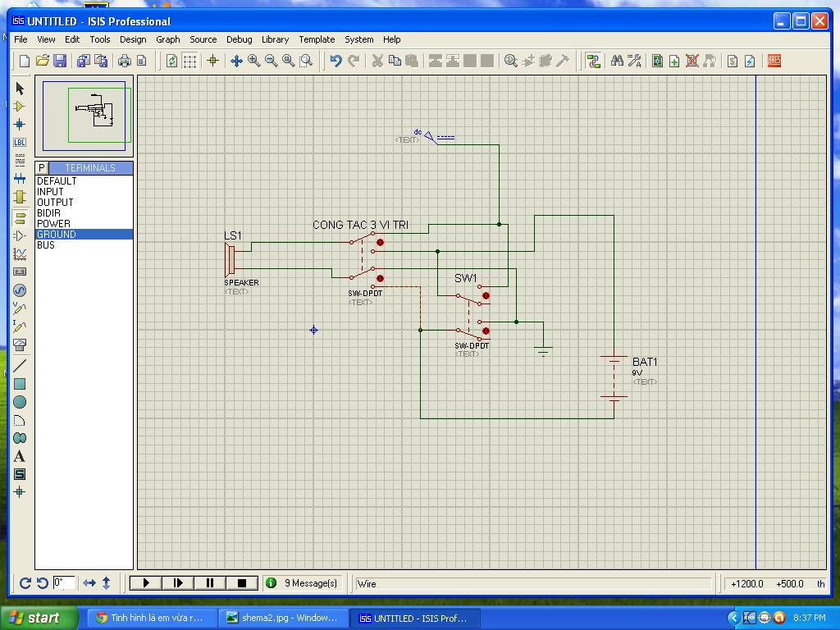The width and height of the screenshot is (840, 630).
Task: Pick the Wire Label mode tool
Action: [20, 143]
